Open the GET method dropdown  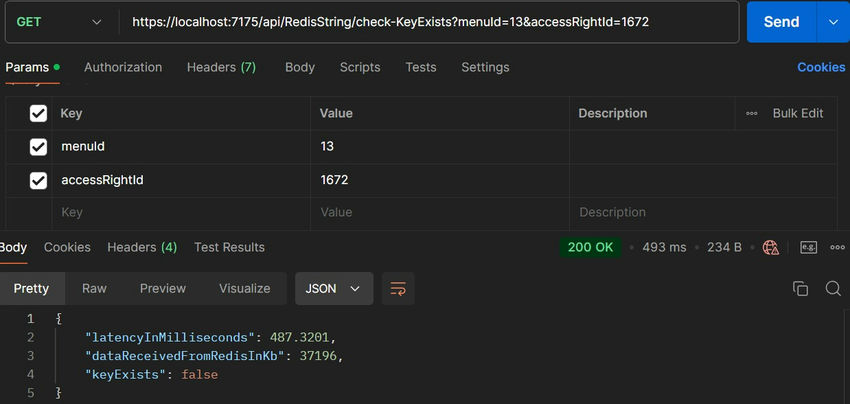click(x=59, y=22)
